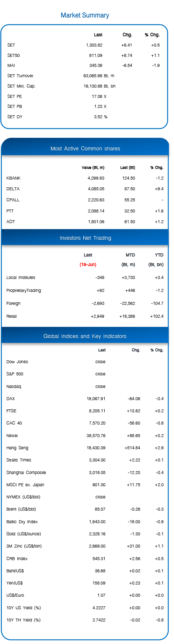Select the 10Y TH Yield row

[85, 620]
